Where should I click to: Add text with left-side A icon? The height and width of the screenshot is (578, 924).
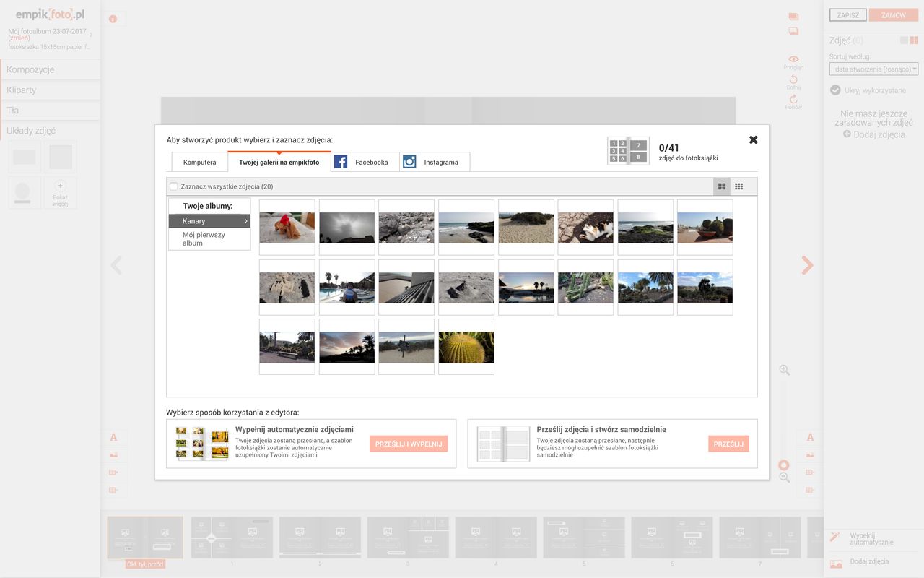(113, 437)
